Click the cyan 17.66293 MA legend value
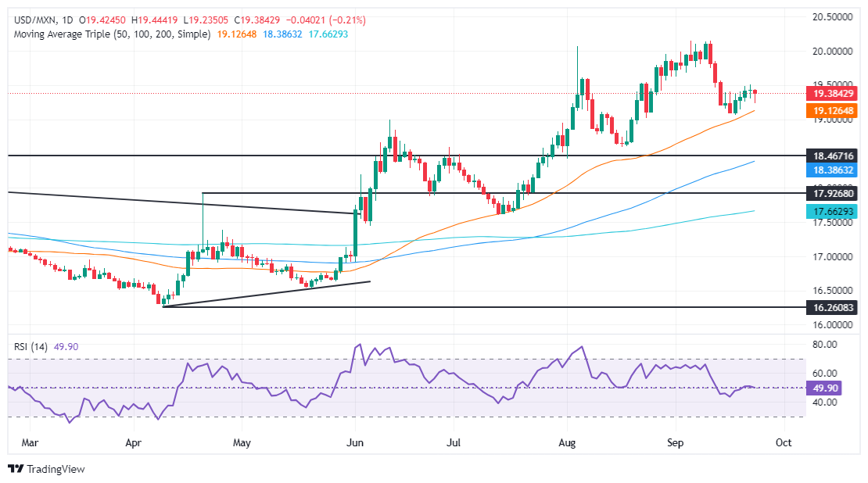This screenshot has height=483, width=868. coord(328,34)
